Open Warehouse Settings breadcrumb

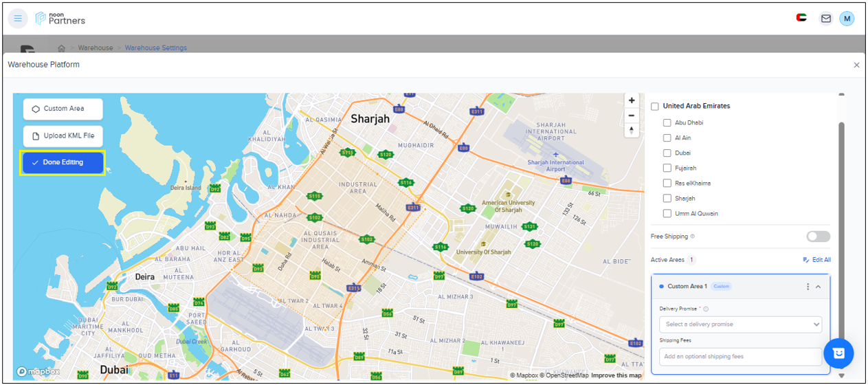tap(155, 48)
